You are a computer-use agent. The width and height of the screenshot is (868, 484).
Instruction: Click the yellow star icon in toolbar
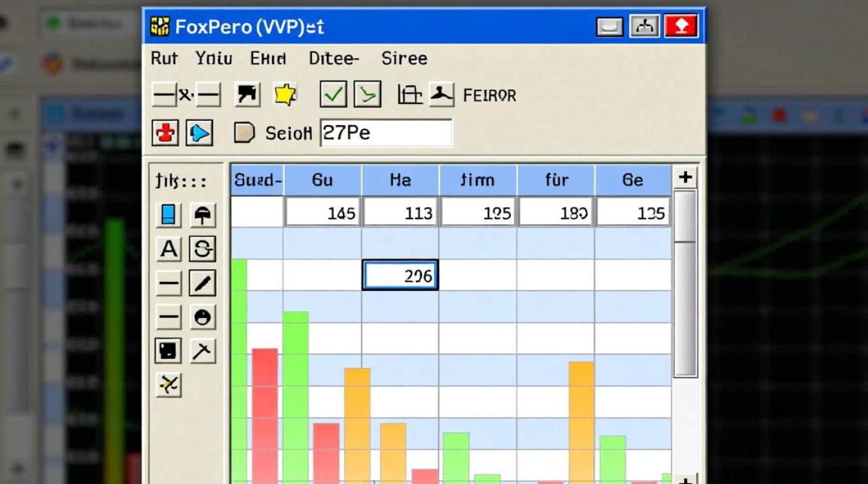coord(285,95)
